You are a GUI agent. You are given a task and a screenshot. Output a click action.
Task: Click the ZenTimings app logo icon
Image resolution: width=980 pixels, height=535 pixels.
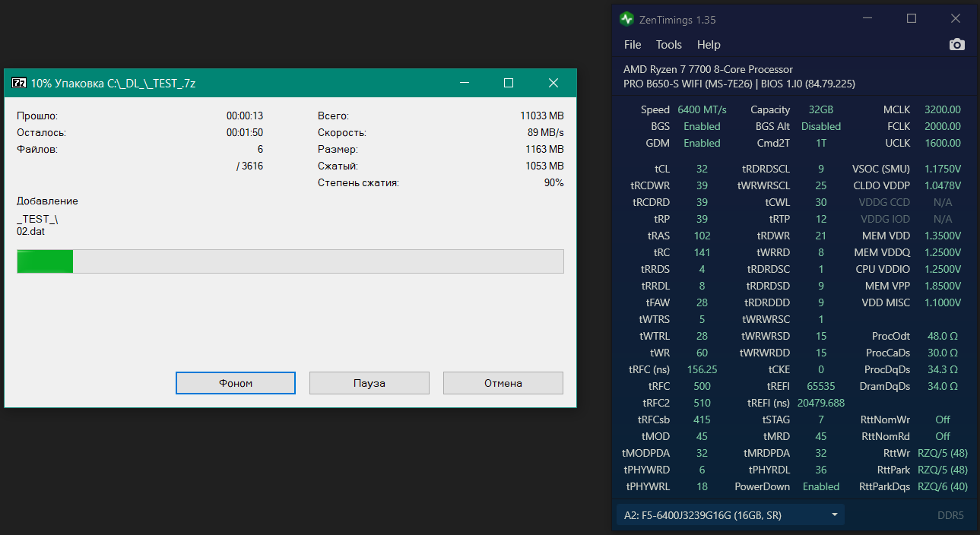click(x=626, y=19)
